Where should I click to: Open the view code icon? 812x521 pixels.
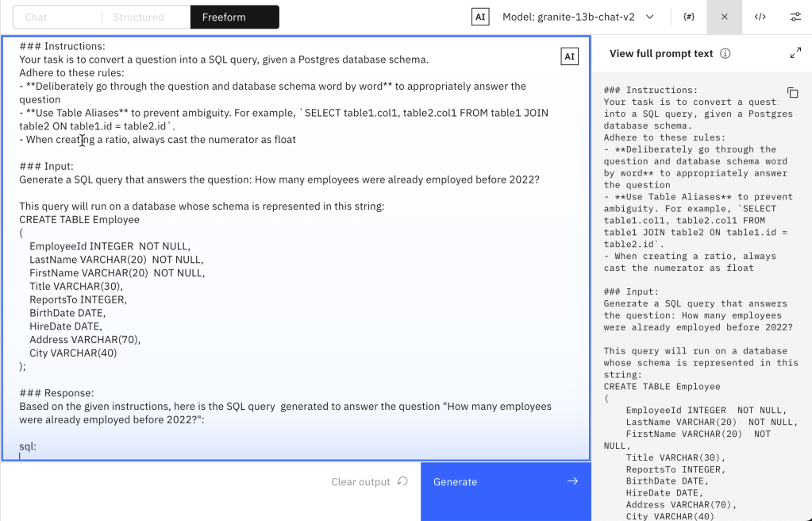coord(760,17)
